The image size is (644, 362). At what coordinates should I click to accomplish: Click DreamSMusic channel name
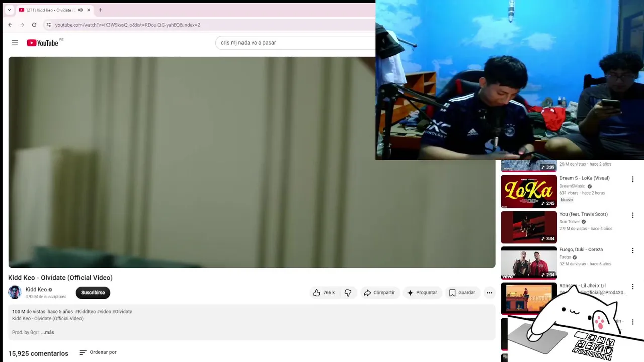[573, 186]
